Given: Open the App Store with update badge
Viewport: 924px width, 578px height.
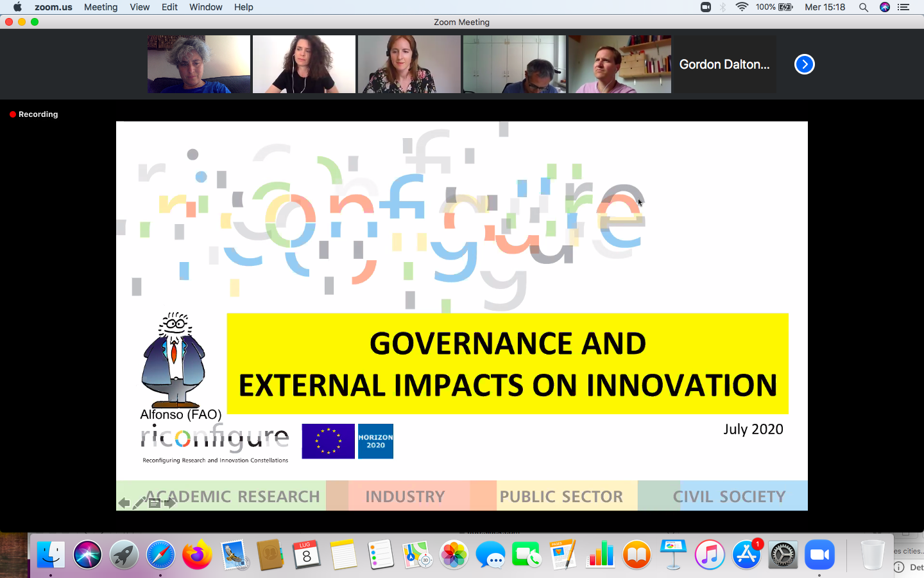Looking at the screenshot, I should [746, 555].
